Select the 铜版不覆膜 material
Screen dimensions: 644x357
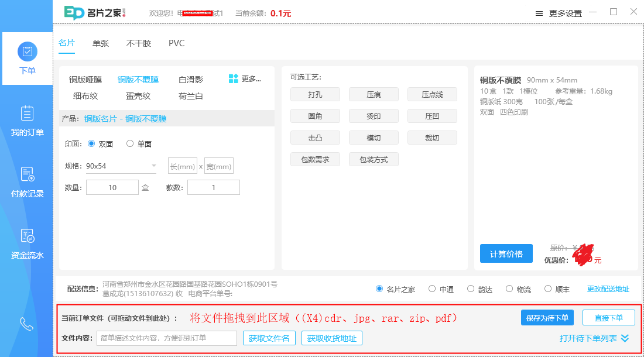(138, 80)
